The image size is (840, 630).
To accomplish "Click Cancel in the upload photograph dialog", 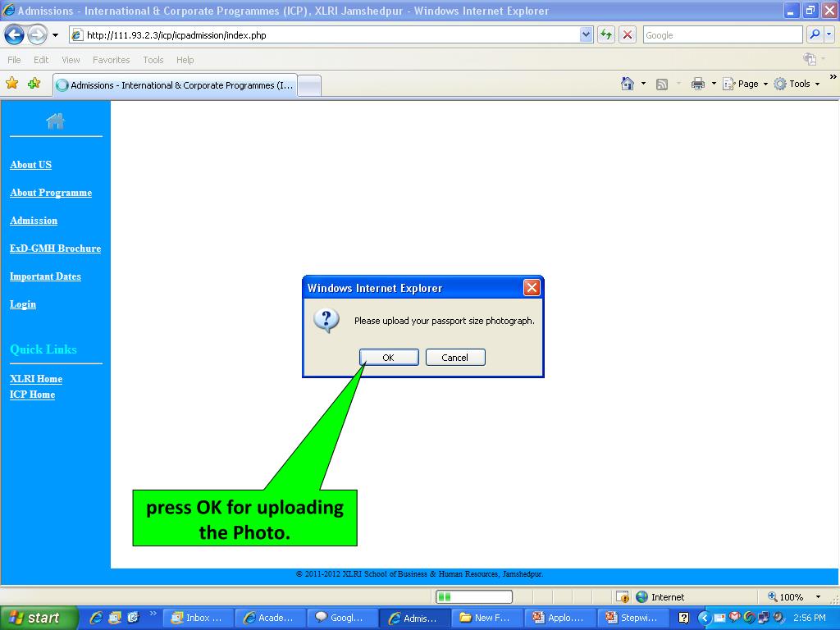I will click(455, 358).
